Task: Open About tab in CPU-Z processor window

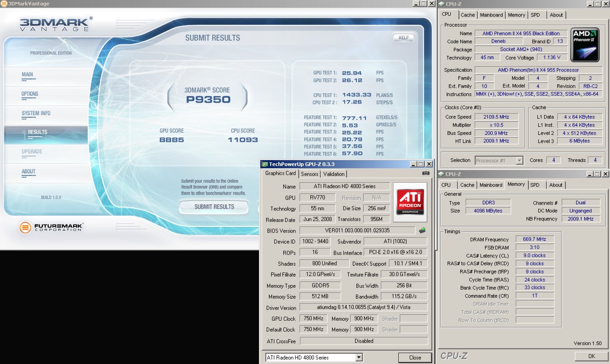Action: pyautogui.click(x=556, y=15)
